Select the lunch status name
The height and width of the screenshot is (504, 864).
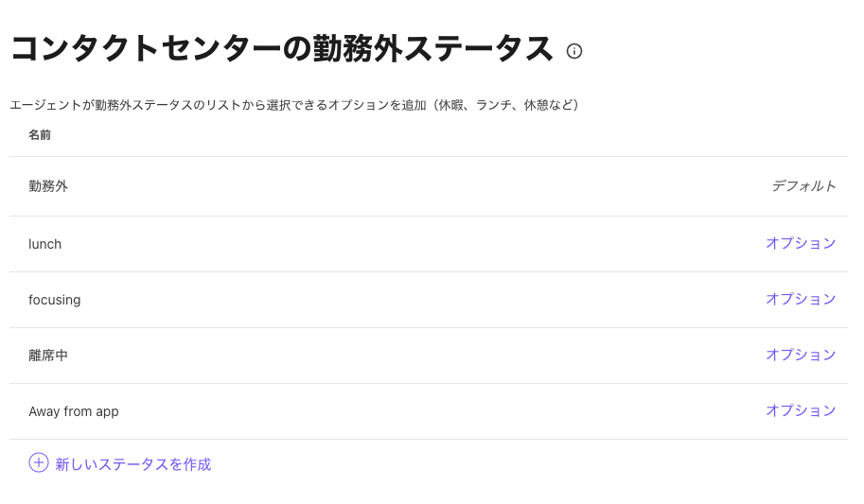(45, 244)
